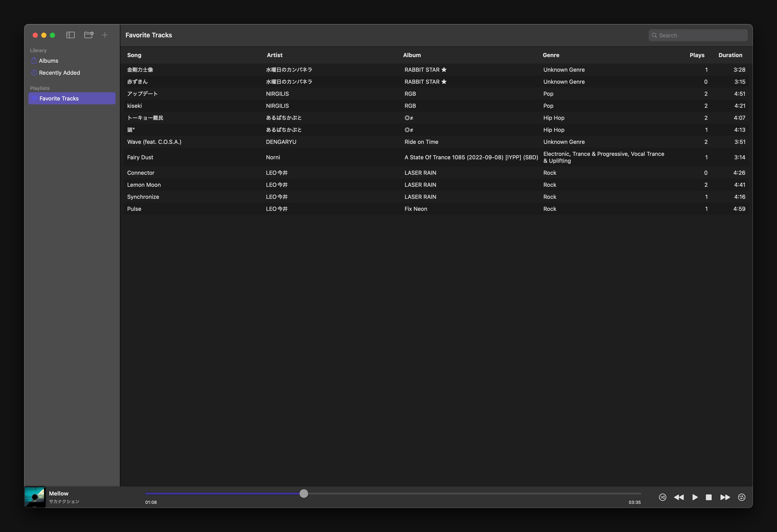Click the add folder icon
This screenshot has height=532, width=777.
click(89, 35)
